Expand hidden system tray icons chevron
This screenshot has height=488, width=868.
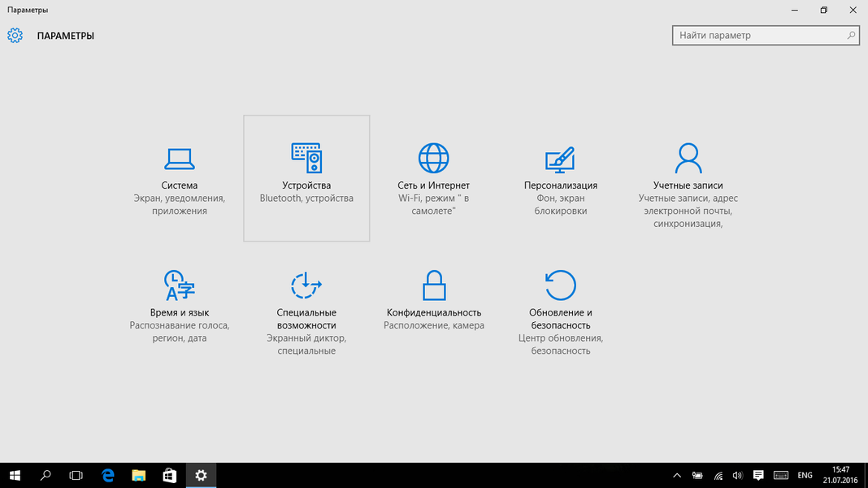(x=677, y=475)
